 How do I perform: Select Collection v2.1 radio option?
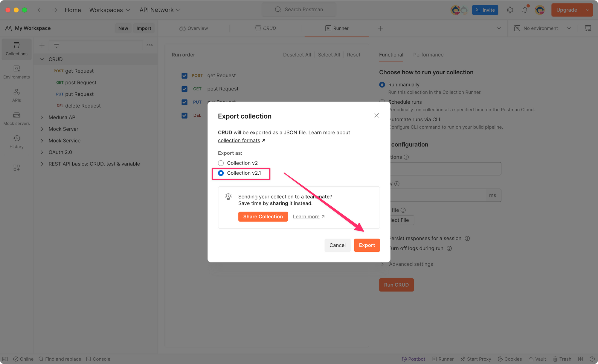(x=221, y=173)
